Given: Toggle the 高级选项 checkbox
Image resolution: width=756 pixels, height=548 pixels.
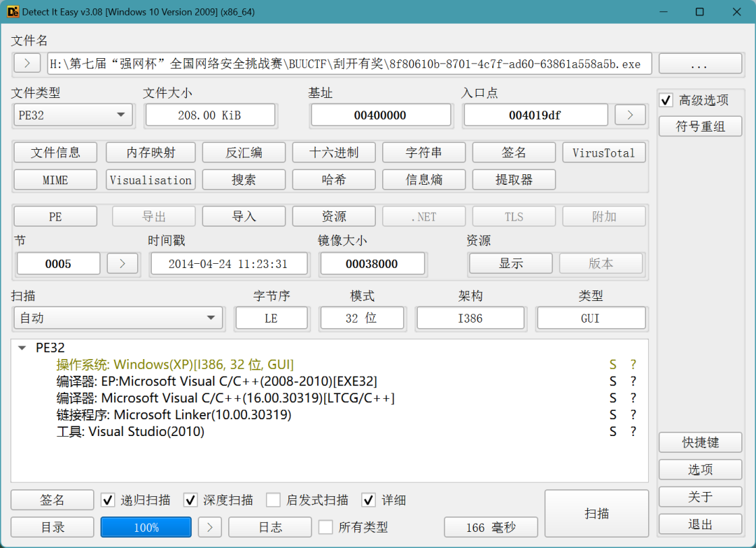Looking at the screenshot, I should point(666,100).
